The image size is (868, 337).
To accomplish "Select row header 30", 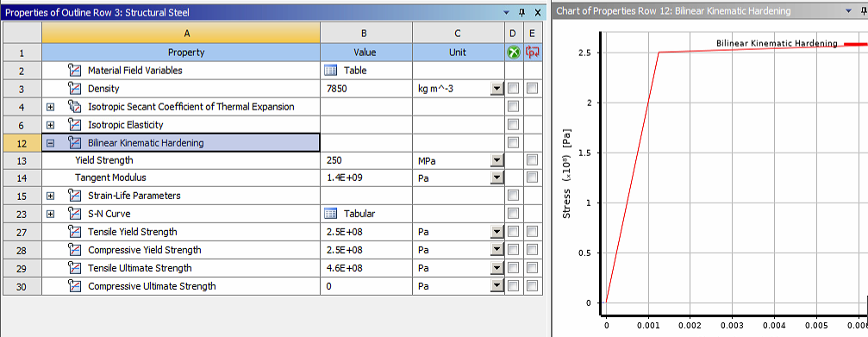I will point(22,286).
